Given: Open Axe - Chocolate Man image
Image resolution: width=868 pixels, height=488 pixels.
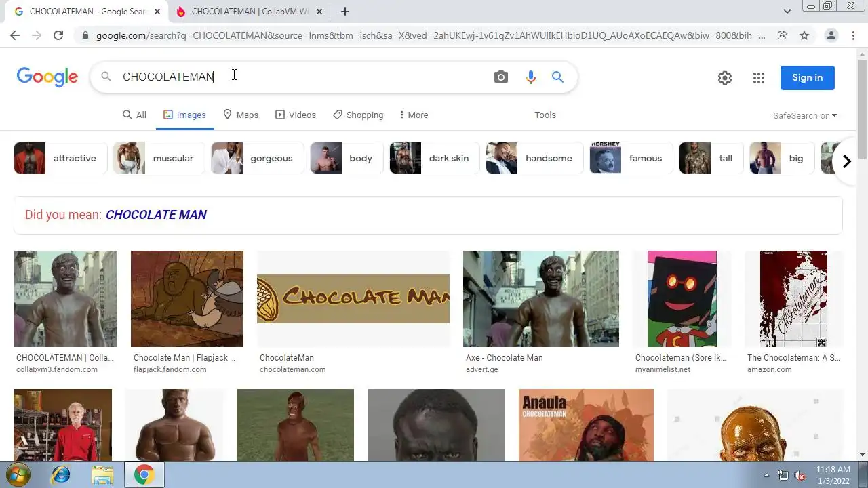Looking at the screenshot, I should pyautogui.click(x=541, y=299).
